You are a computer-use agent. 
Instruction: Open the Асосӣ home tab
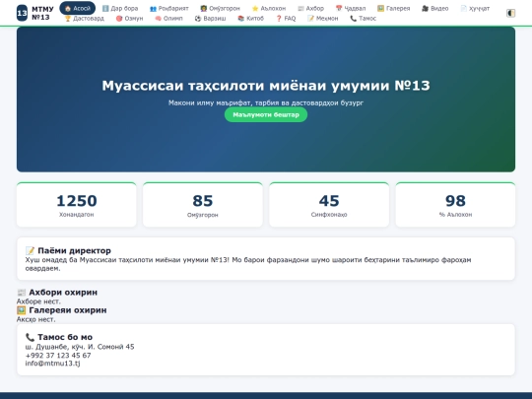(78, 8)
